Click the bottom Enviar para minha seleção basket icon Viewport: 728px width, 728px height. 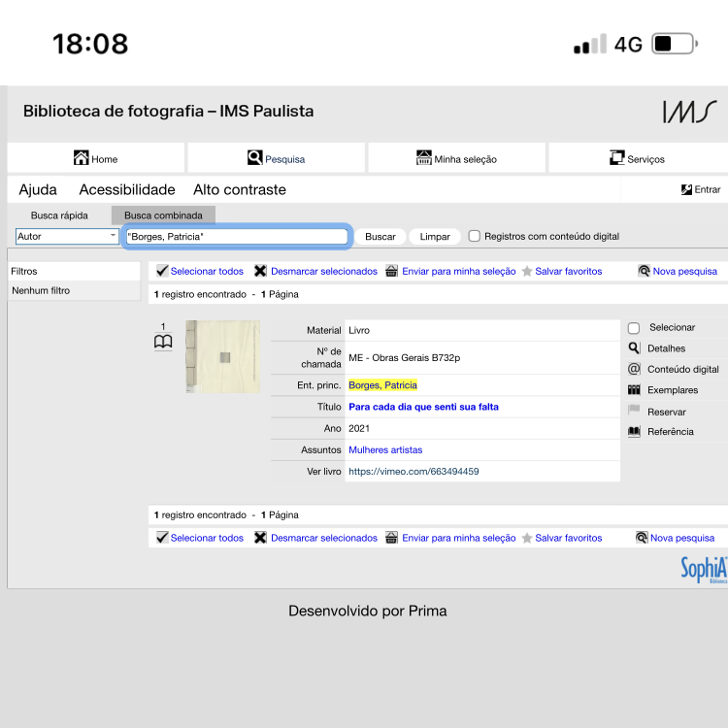391,538
